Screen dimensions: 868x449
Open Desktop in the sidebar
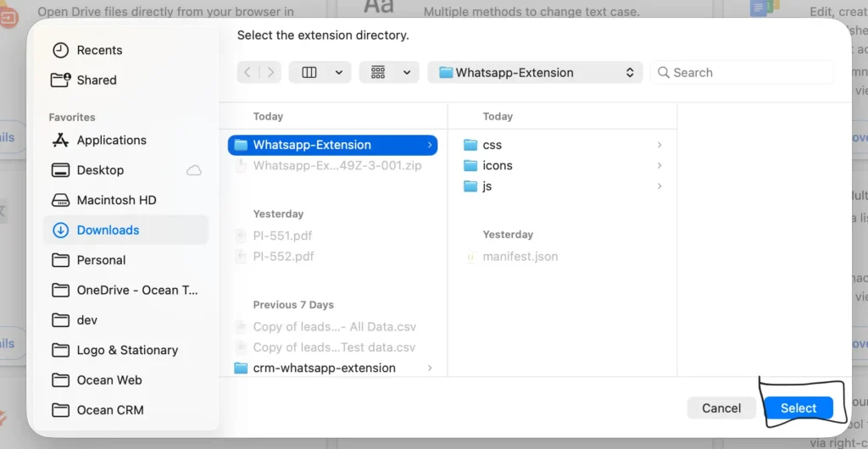point(126,170)
